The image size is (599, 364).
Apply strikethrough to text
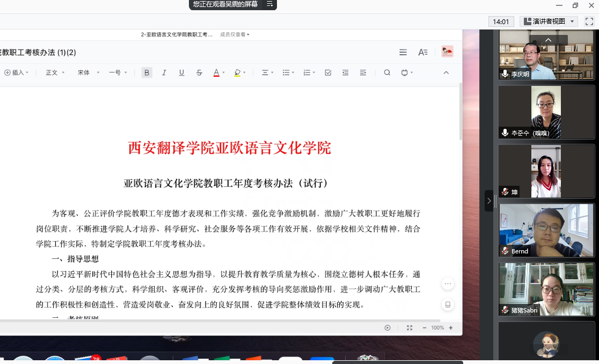coord(199,72)
